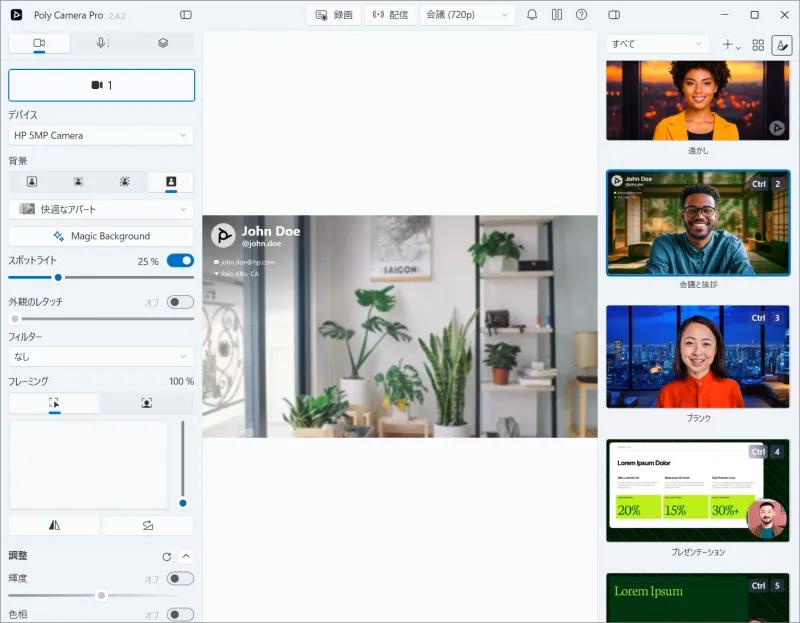Click the framing preview area
The height and width of the screenshot is (623, 800).
pyautogui.click(x=88, y=465)
